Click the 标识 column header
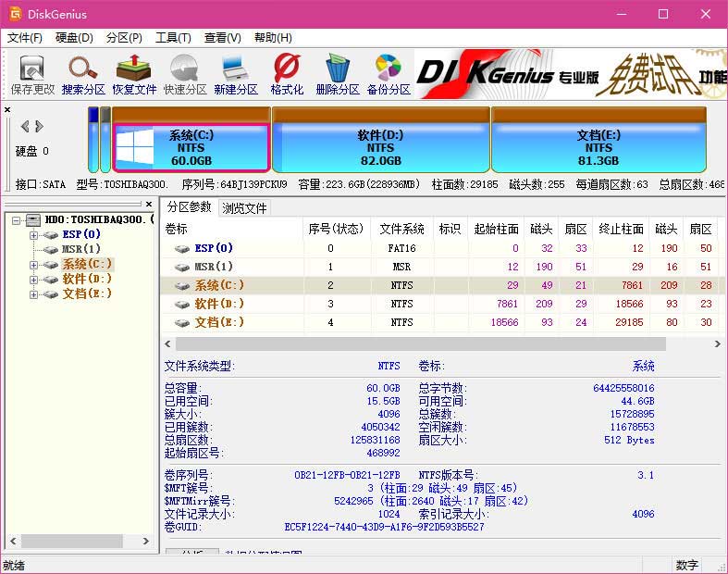The width and height of the screenshot is (728, 574). coord(450,229)
